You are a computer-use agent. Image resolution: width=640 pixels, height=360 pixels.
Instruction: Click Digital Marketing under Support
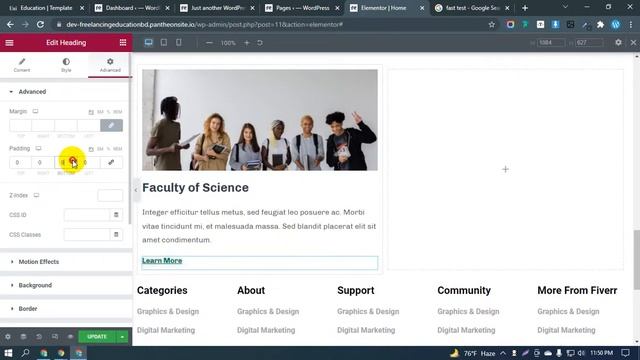click(366, 330)
